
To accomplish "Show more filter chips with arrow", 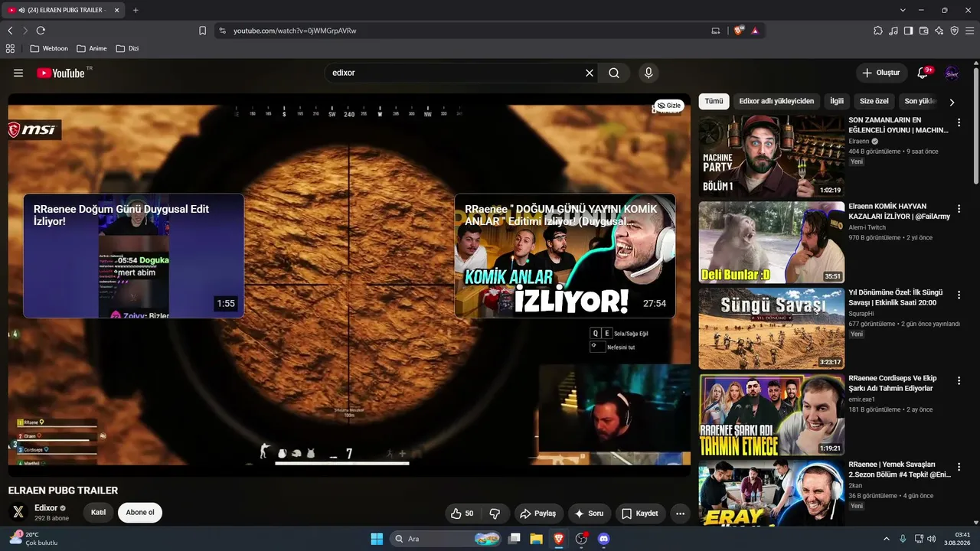I will (x=952, y=102).
